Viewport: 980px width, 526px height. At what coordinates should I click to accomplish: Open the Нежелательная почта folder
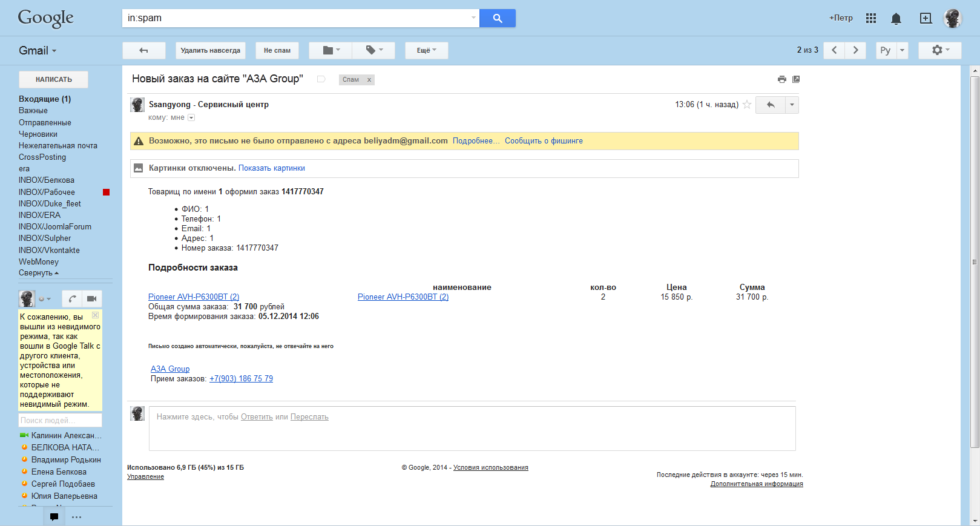58,145
